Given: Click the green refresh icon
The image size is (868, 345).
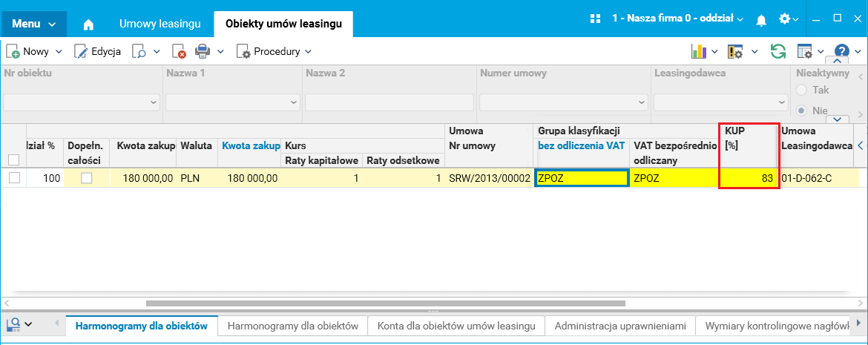Looking at the screenshot, I should click(x=778, y=51).
